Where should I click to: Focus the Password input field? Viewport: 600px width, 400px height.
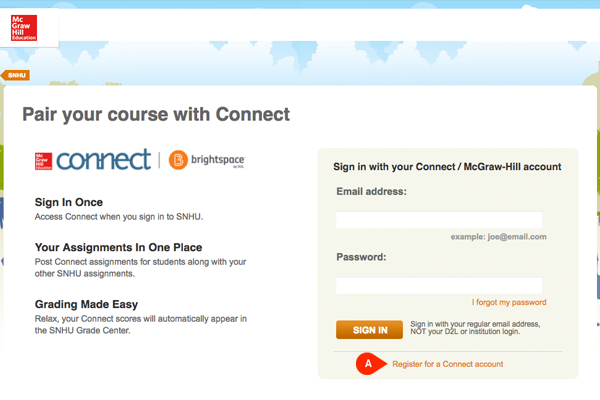coord(439,286)
